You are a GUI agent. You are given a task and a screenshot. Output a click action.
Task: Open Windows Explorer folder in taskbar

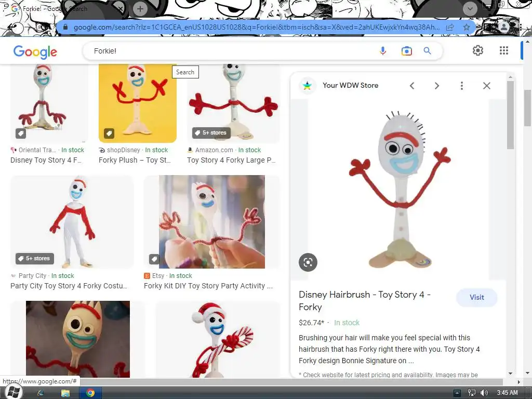(x=65, y=393)
